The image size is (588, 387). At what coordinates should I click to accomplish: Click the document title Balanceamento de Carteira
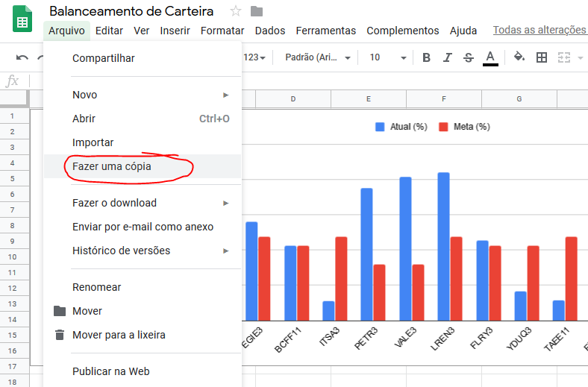131,11
